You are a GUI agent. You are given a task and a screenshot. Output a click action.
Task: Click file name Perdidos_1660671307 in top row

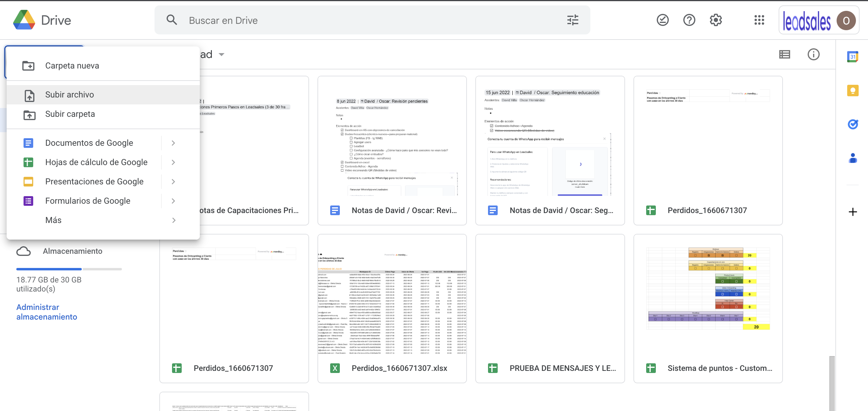click(707, 210)
